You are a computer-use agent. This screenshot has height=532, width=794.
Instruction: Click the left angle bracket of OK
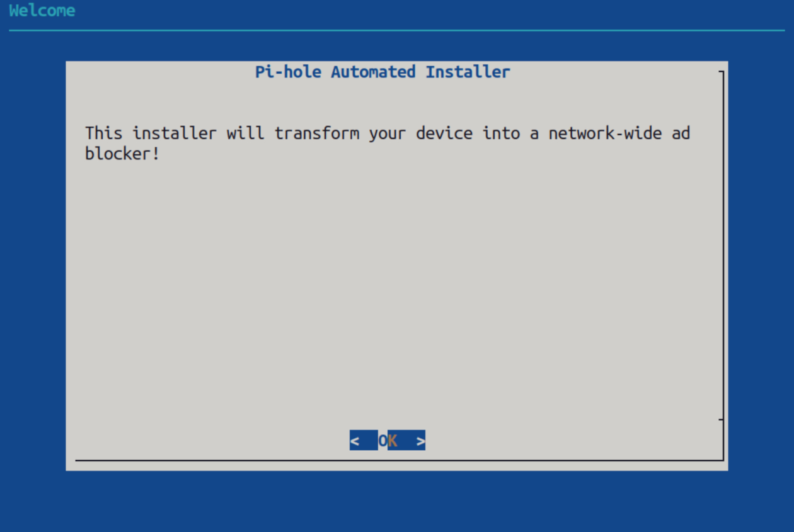pyautogui.click(x=354, y=441)
